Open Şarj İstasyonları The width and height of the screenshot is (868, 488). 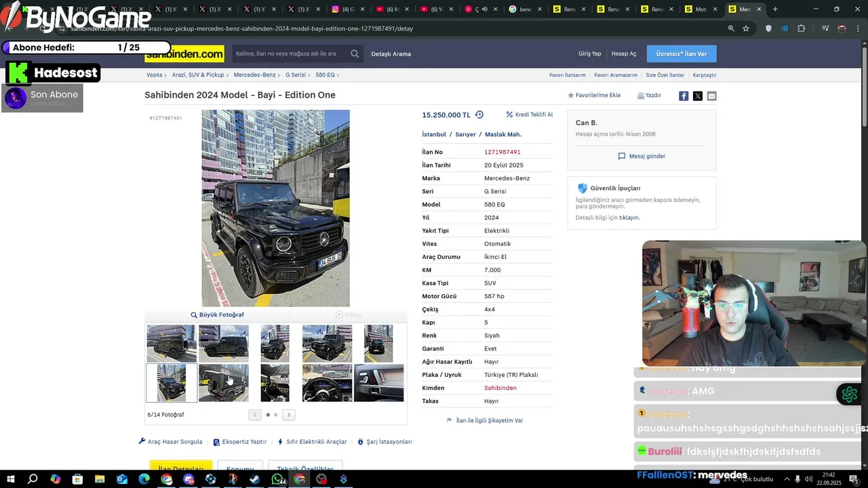click(x=384, y=441)
